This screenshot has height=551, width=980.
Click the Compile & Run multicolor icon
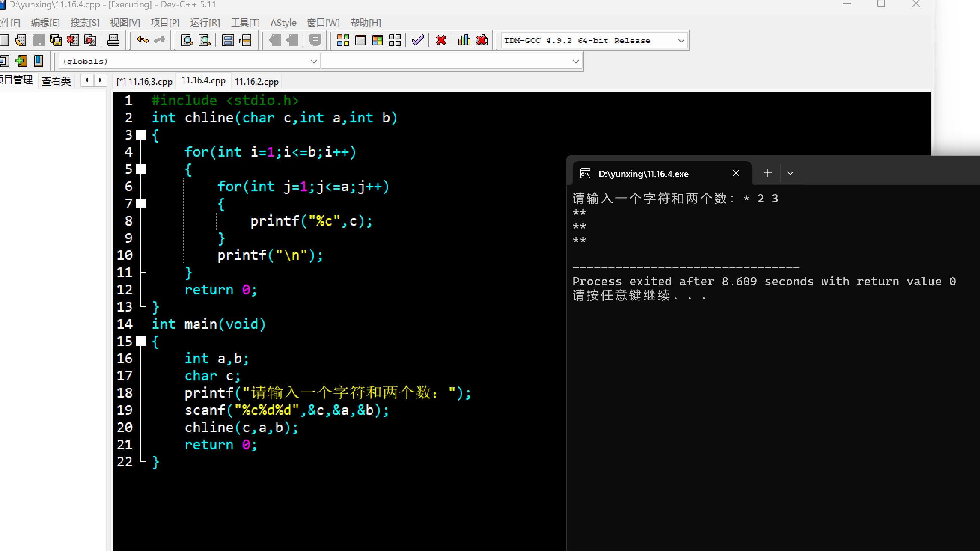pos(378,40)
